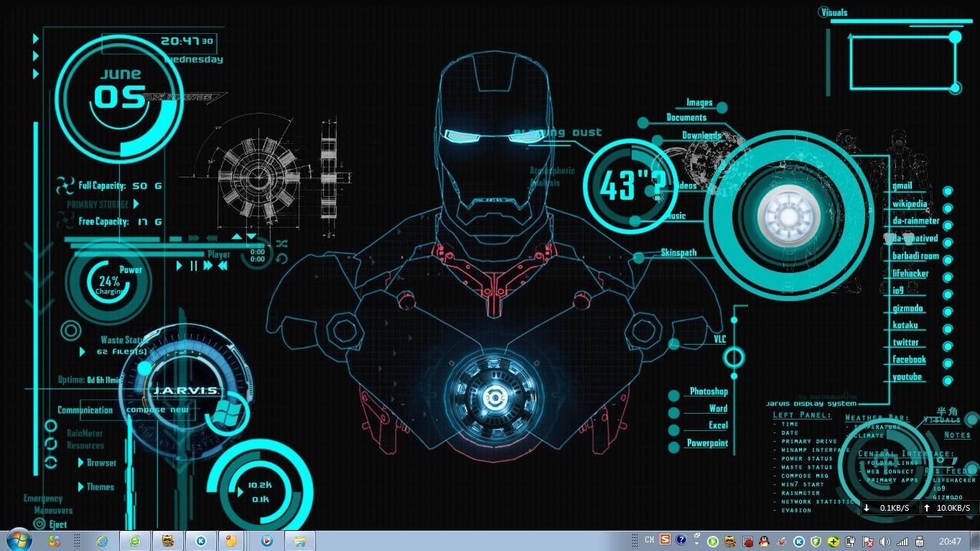The image size is (980, 551).
Task: Click the down volume triangle in the Player
Action: tap(251, 236)
